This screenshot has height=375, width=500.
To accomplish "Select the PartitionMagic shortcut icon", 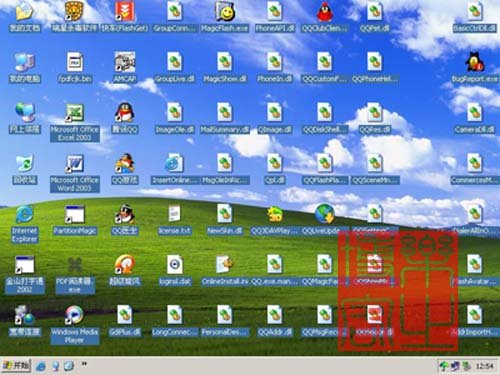I will click(75, 214).
